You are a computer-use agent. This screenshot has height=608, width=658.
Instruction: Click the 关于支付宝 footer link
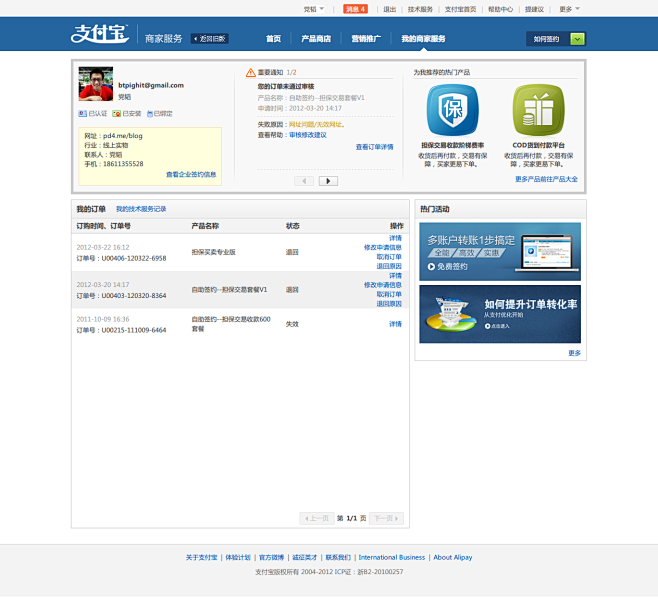click(x=201, y=558)
